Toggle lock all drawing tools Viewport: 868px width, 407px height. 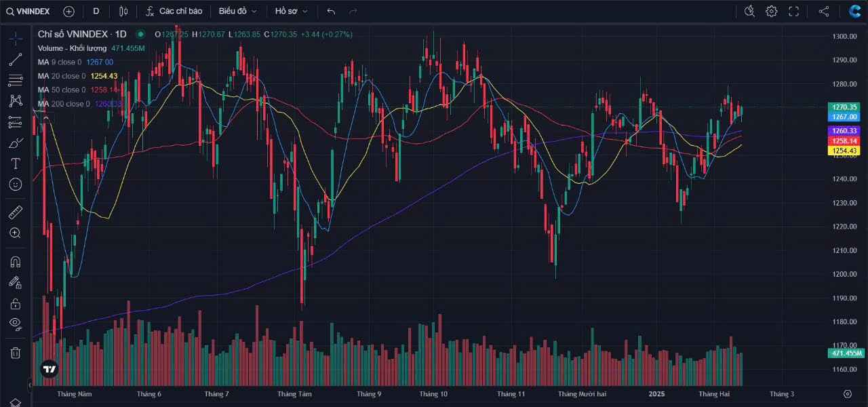[x=15, y=303]
